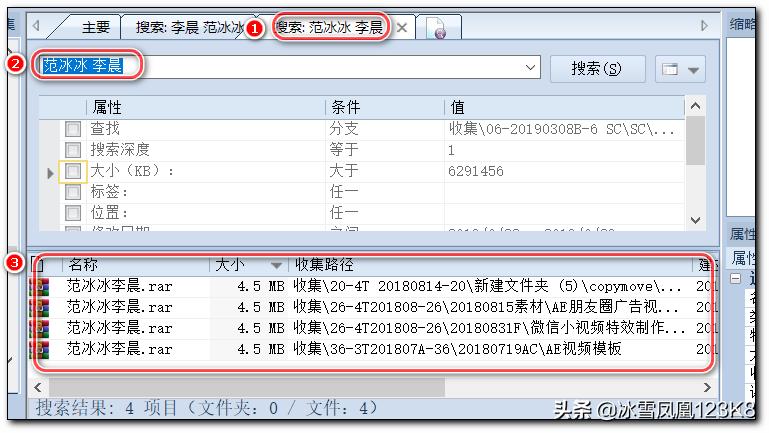
Task: Select the 搜索: 范冰冰 李晨 tab
Action: coord(329,27)
